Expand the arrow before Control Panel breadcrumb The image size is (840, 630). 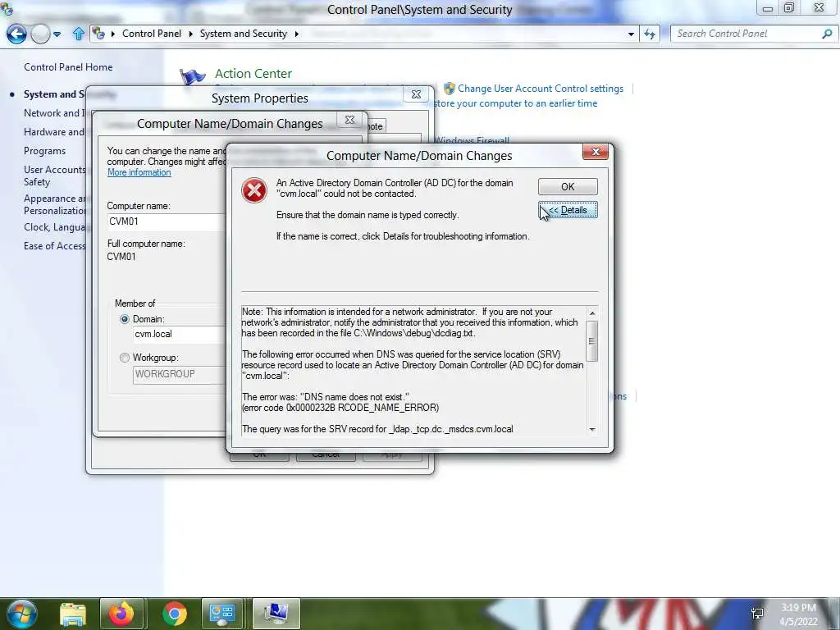[113, 34]
